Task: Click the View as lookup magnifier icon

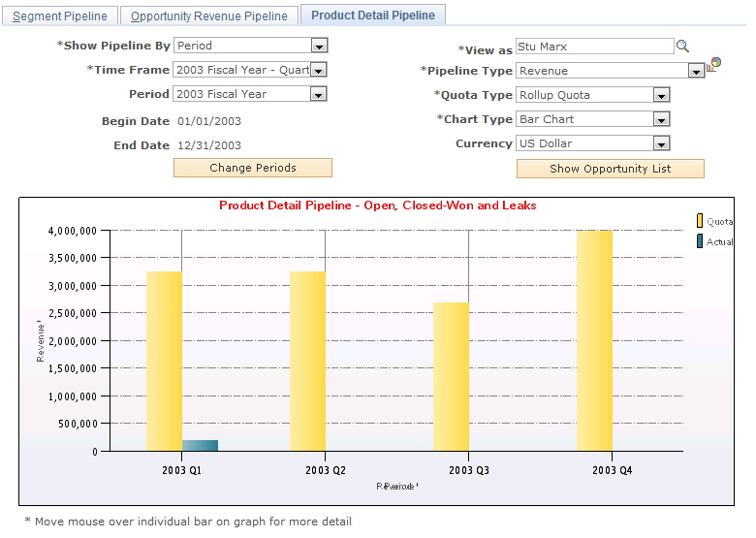Action: [682, 47]
